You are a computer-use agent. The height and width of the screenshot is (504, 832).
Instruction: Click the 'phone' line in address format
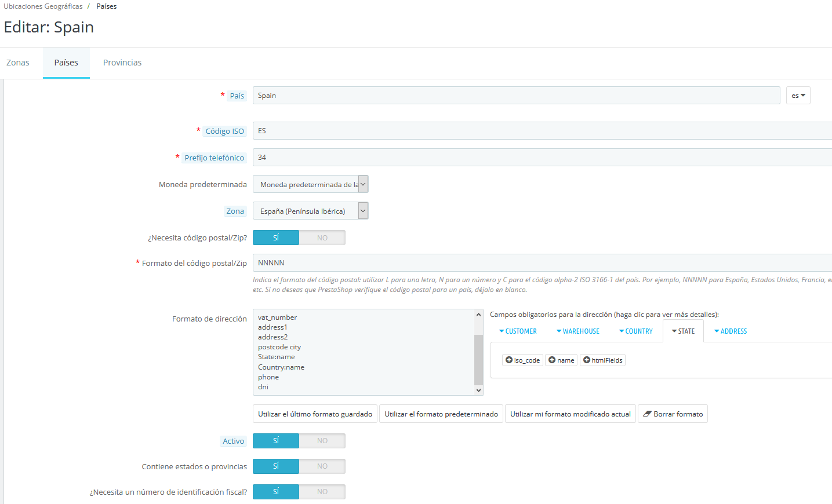268,377
